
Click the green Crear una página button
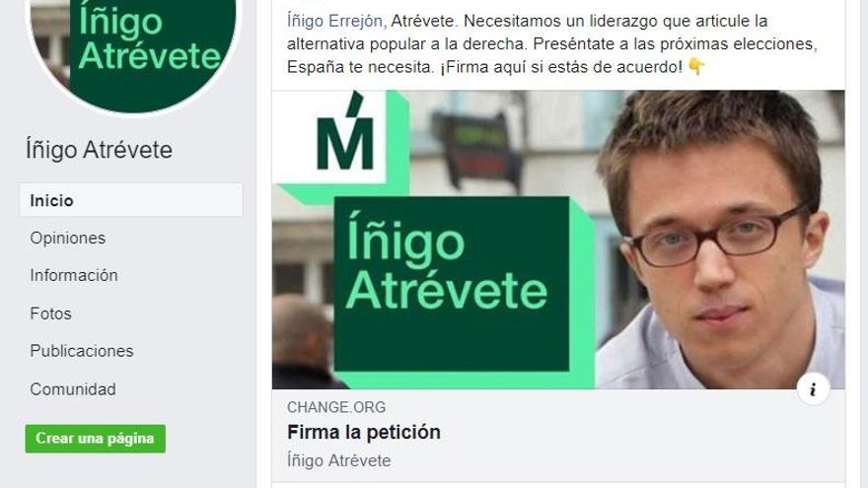pyautogui.click(x=96, y=439)
